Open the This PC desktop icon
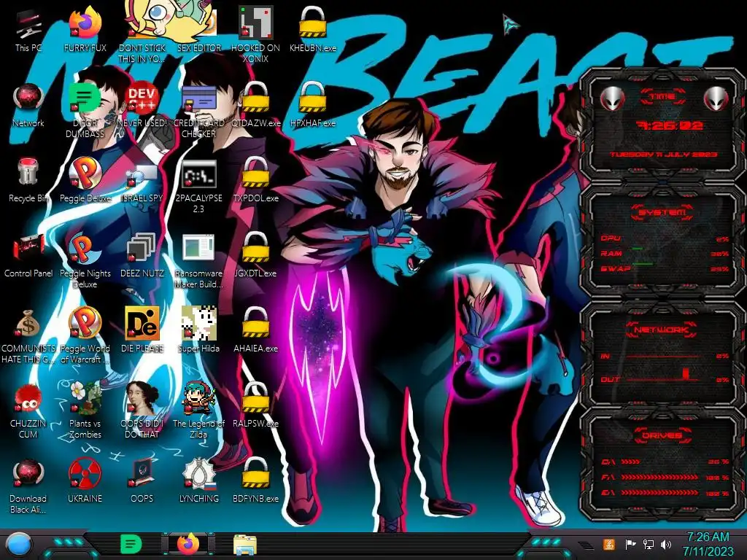Viewport: 747px width, 560px height. [28, 31]
